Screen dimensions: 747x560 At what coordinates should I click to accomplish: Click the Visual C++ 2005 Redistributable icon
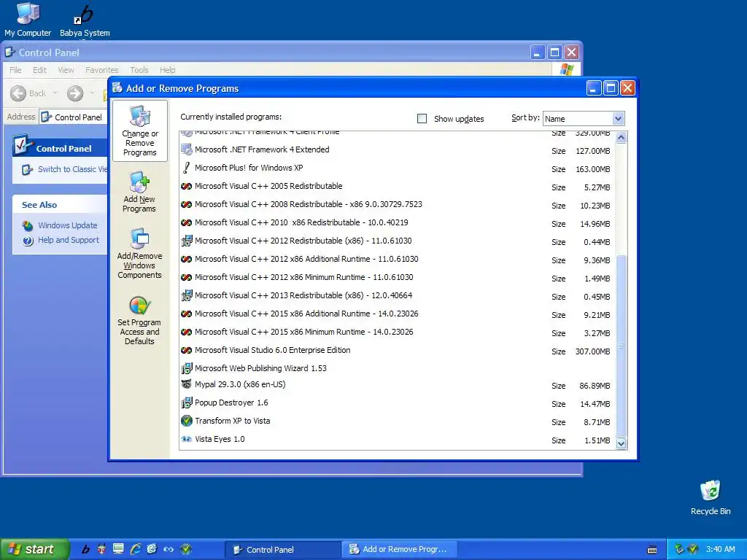(x=186, y=186)
